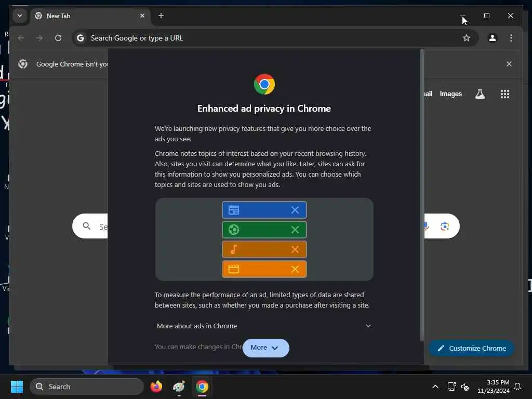The width and height of the screenshot is (532, 399).
Task: Click the muted volume tray icon
Action: coord(465,387)
